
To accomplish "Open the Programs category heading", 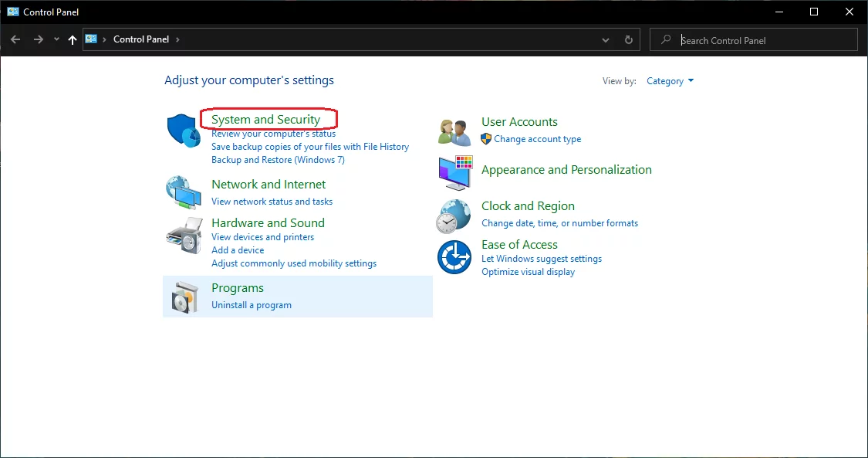I will (238, 288).
